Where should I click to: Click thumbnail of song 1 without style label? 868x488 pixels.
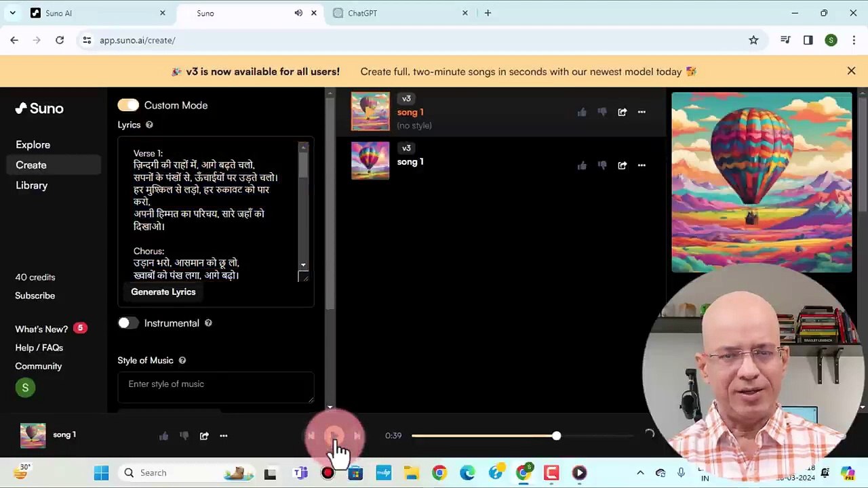tap(370, 161)
